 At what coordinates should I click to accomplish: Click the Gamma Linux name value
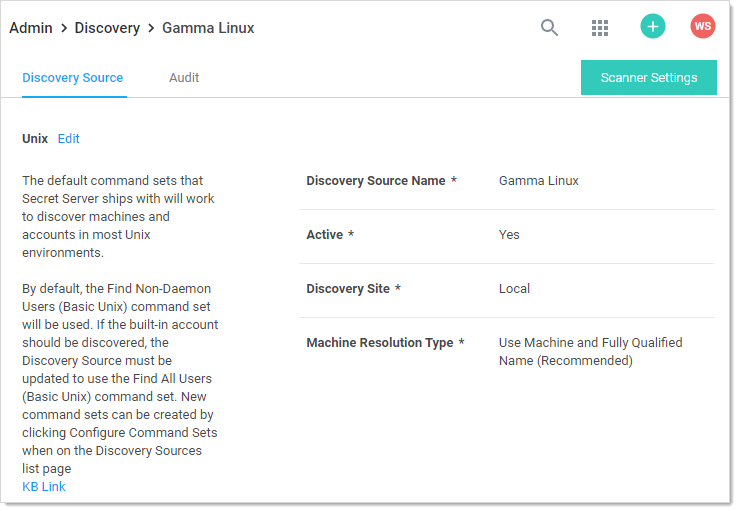(539, 181)
